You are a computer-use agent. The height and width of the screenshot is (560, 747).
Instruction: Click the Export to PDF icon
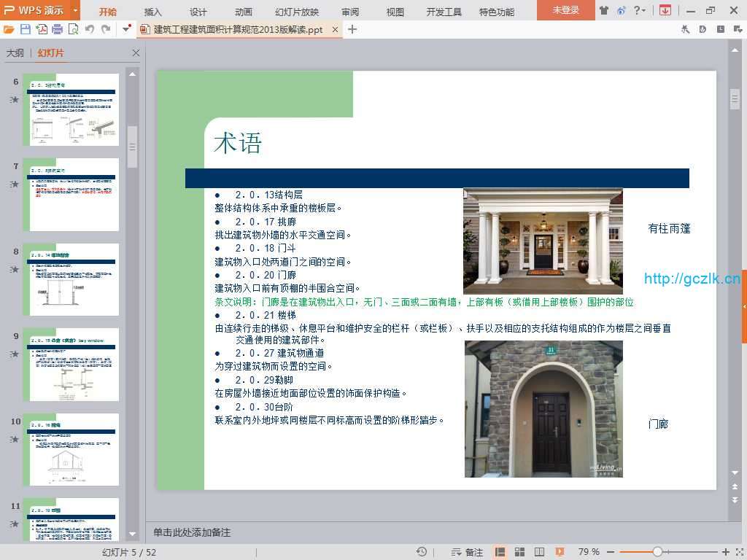42,29
